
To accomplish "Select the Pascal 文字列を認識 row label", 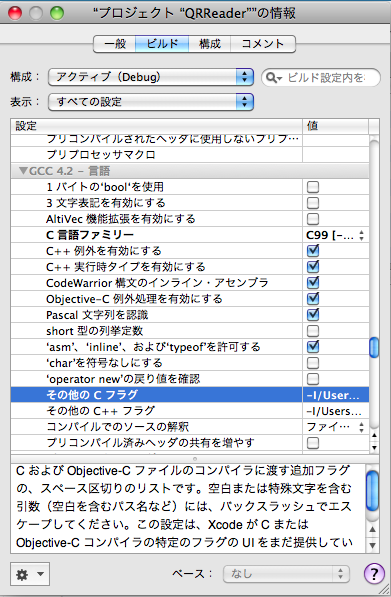I will pos(97,315).
